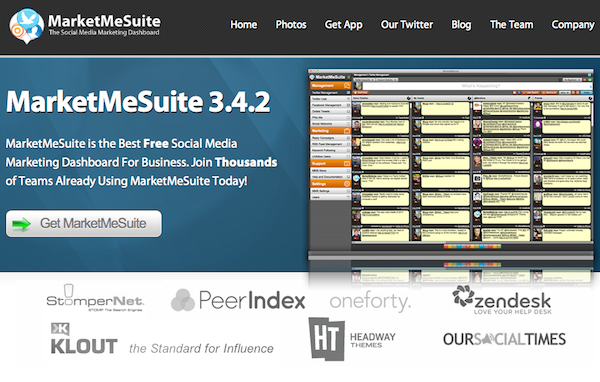
Task: Open the Get App menu link
Action: coord(343,25)
